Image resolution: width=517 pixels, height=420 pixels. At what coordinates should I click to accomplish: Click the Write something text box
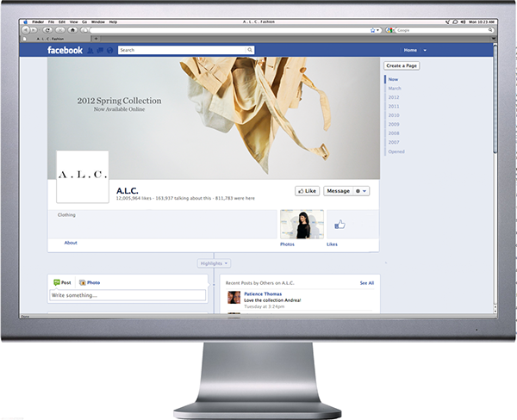pos(128,295)
